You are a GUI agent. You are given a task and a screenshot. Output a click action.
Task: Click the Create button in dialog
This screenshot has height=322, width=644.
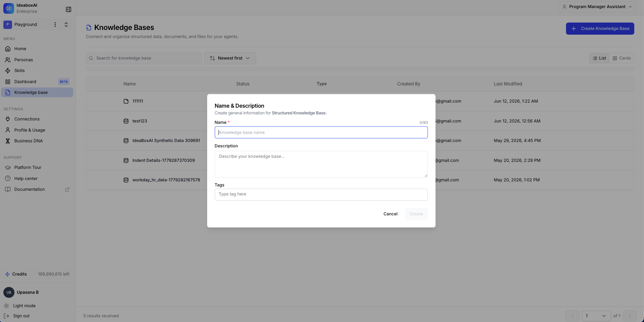click(416, 214)
